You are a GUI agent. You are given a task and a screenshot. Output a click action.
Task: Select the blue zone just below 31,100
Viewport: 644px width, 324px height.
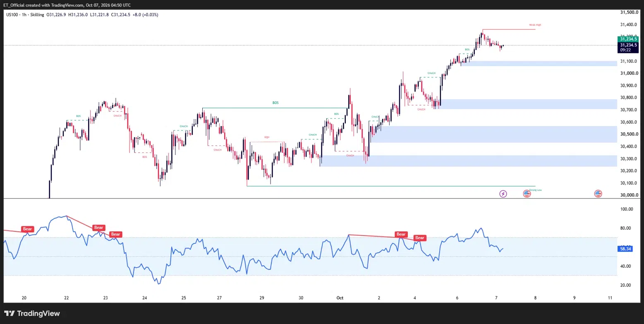point(539,63)
